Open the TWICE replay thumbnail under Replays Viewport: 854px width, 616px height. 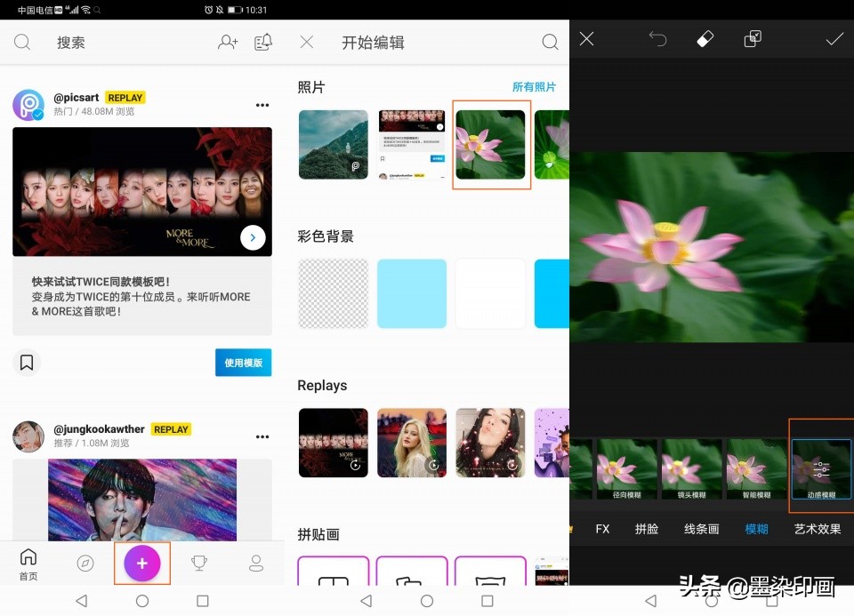(x=334, y=443)
